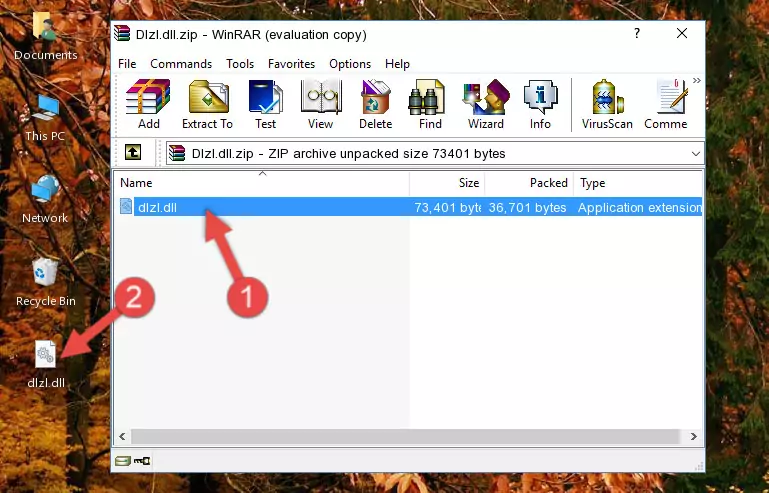Click the archive path field
Image resolution: width=769 pixels, height=493 pixels.
(435, 154)
